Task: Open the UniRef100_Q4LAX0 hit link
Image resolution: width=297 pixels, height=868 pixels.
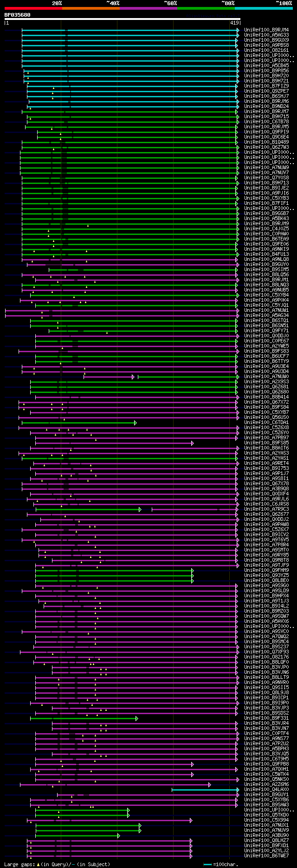Action: click(266, 790)
